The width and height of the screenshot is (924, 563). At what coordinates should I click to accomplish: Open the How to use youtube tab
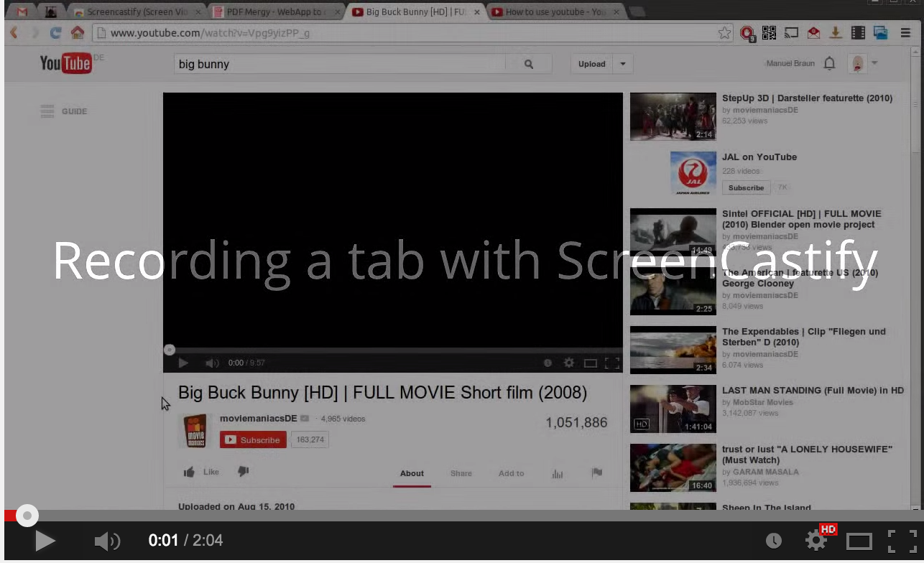point(554,11)
